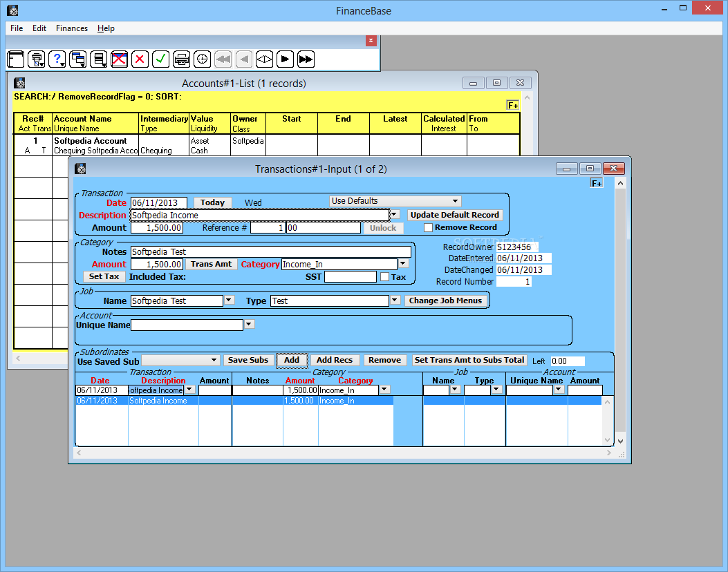Open the Finances menu

point(72,28)
